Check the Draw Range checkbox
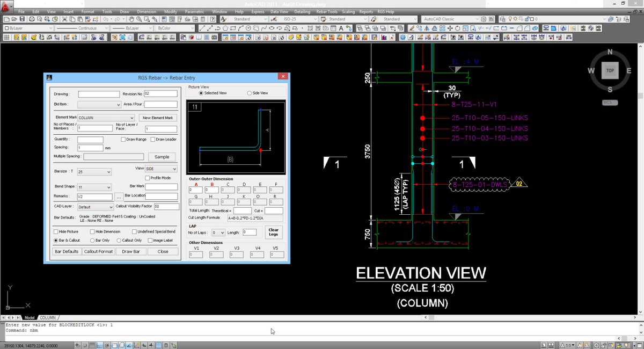This screenshot has width=644, height=349. pos(123,140)
